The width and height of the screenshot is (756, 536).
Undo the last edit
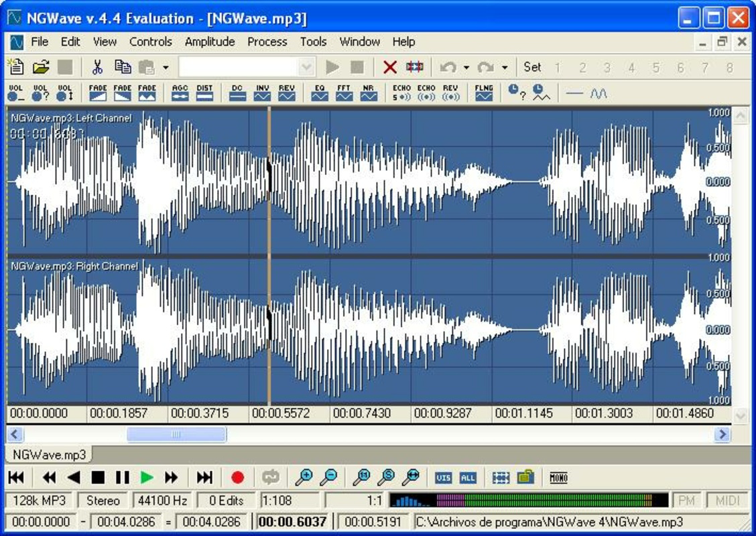(x=448, y=67)
